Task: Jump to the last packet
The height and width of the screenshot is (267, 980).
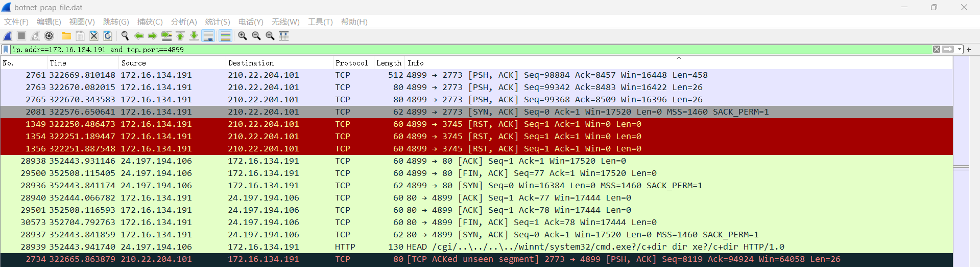Action: click(x=194, y=36)
